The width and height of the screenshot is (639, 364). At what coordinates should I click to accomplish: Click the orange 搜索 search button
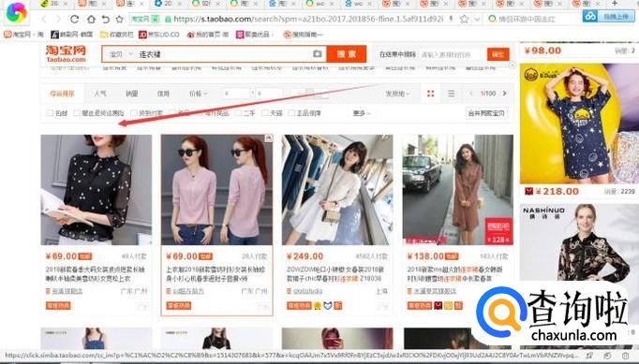(346, 53)
